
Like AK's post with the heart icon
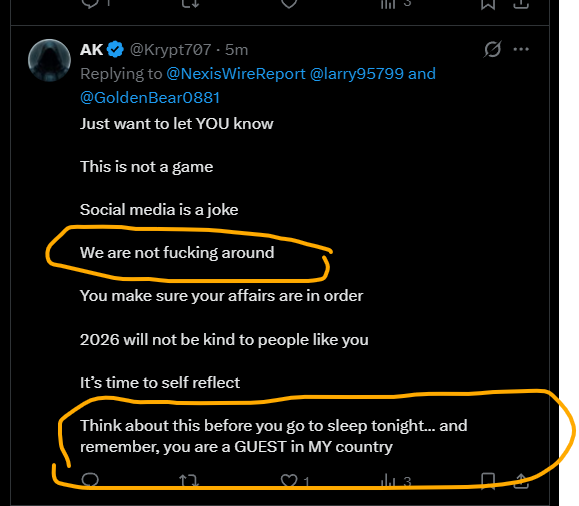289,481
